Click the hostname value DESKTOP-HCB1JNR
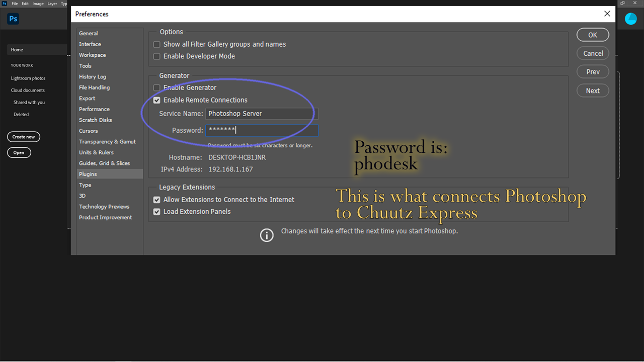644x362 pixels. pyautogui.click(x=237, y=157)
